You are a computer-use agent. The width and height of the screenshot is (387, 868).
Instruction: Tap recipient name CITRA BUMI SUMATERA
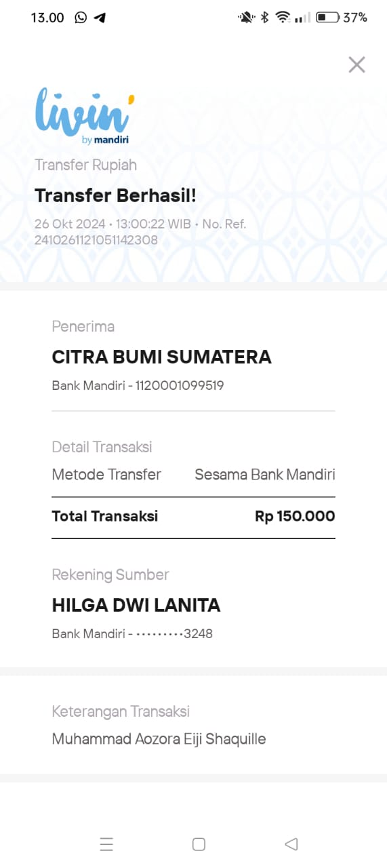pyautogui.click(x=161, y=357)
